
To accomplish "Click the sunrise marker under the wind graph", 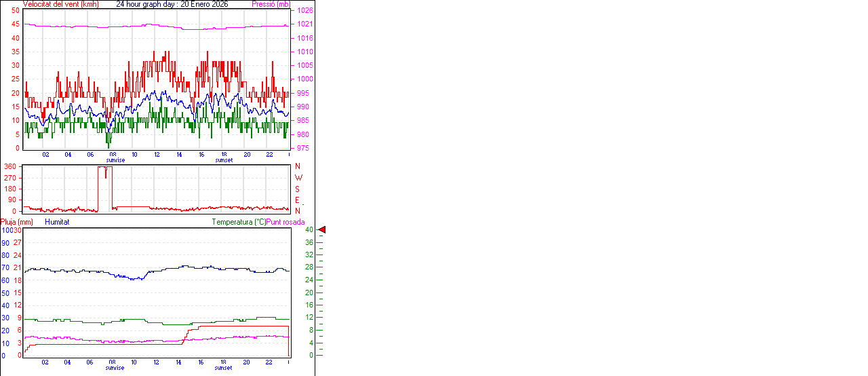I will (x=115, y=160).
